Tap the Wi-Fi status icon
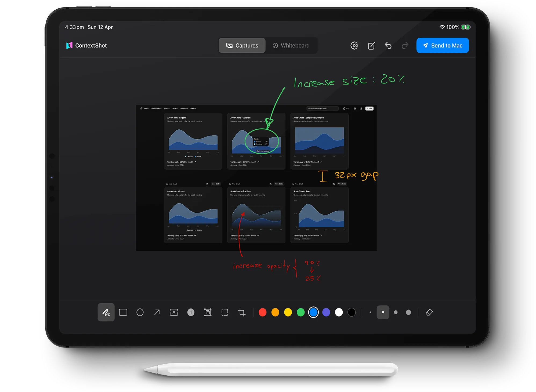The width and height of the screenshot is (536, 392). 442,27
